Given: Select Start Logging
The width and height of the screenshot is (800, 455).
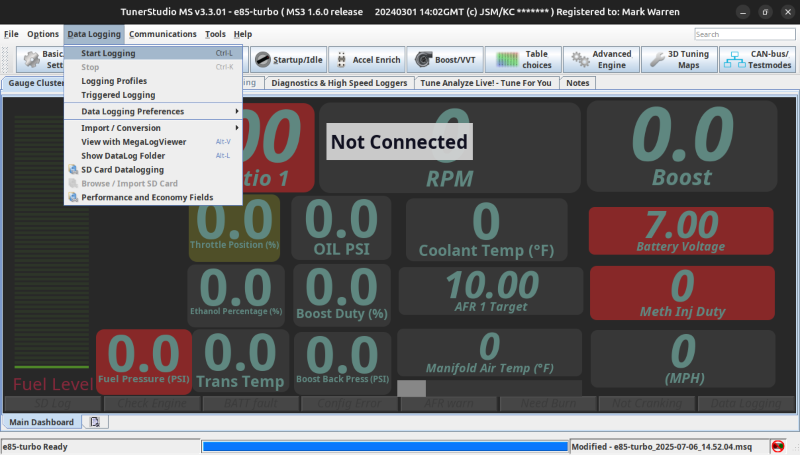Looking at the screenshot, I should point(153,53).
